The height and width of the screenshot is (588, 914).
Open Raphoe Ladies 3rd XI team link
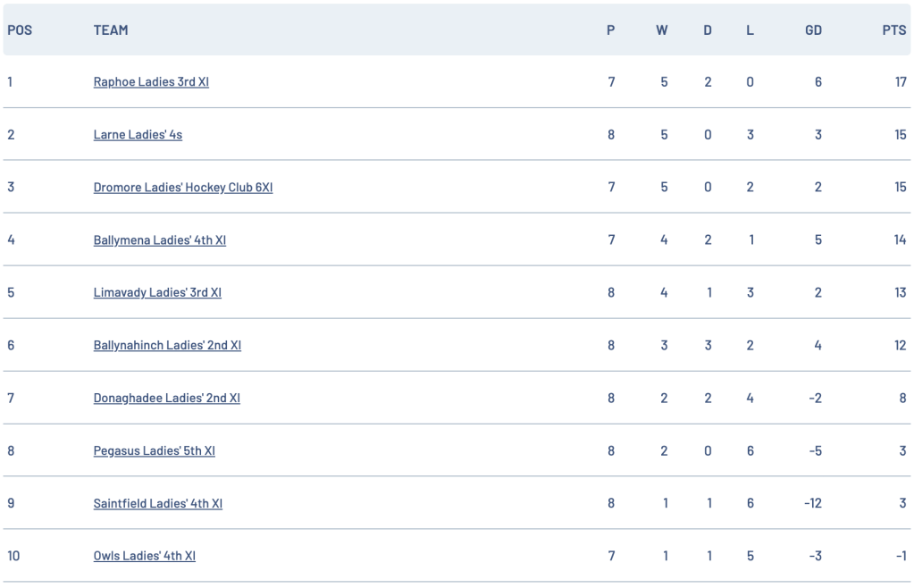[x=151, y=82]
